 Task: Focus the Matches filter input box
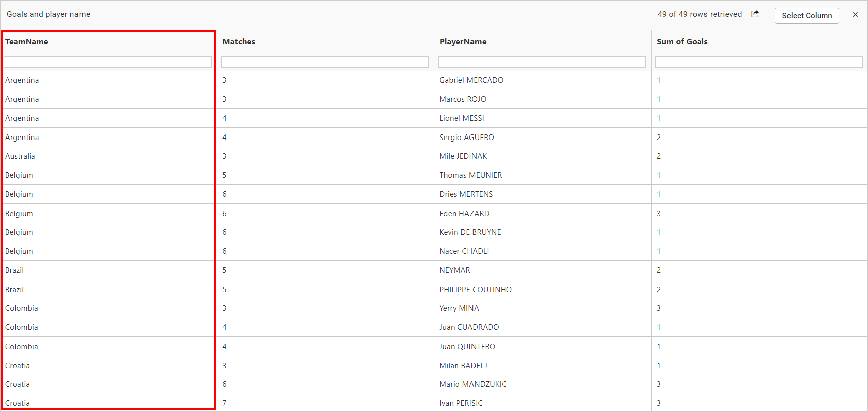(325, 62)
